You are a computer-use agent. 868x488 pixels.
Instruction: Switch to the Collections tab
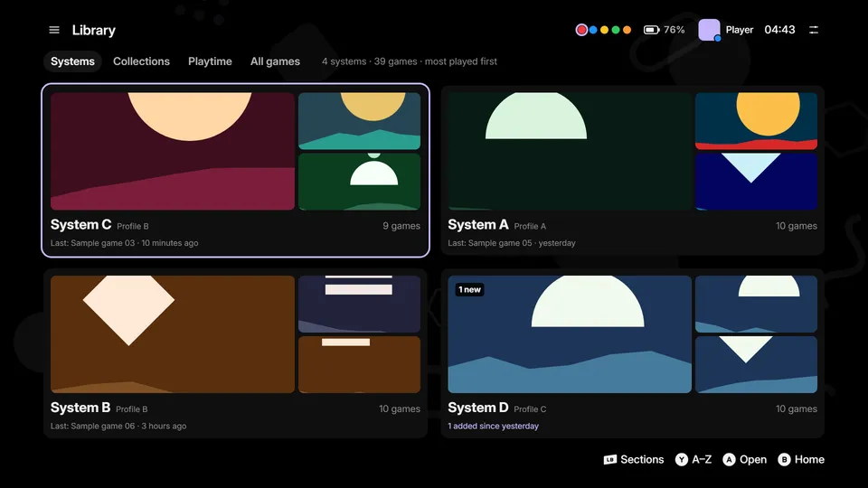[141, 61]
